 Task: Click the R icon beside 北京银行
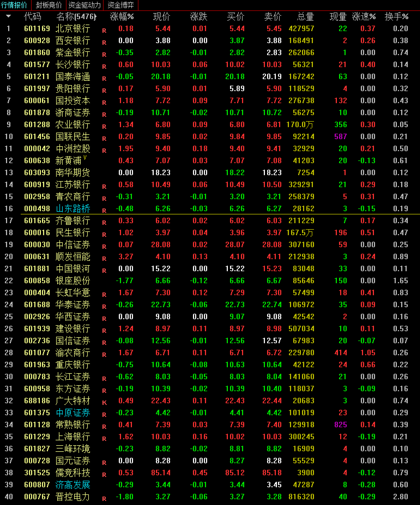tap(104, 31)
